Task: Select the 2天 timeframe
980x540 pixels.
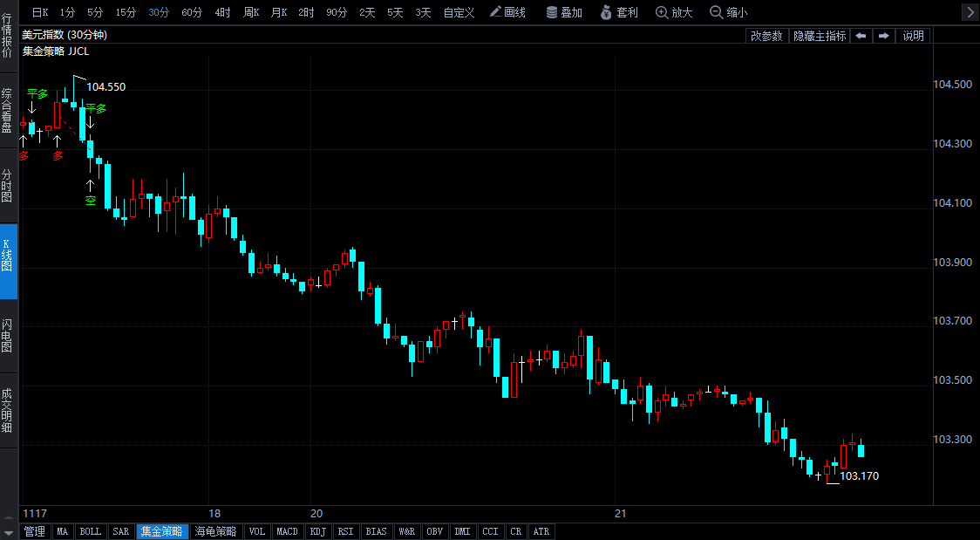Action: (368, 12)
